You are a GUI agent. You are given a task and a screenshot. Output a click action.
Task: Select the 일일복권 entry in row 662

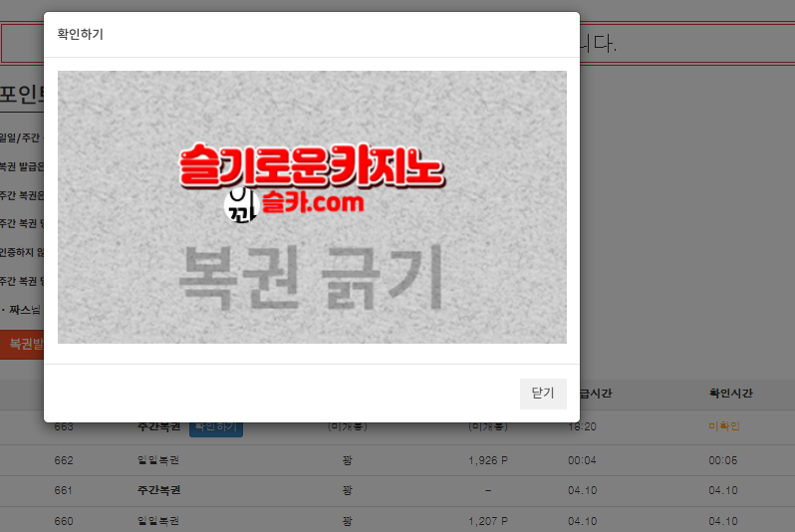tap(158, 461)
